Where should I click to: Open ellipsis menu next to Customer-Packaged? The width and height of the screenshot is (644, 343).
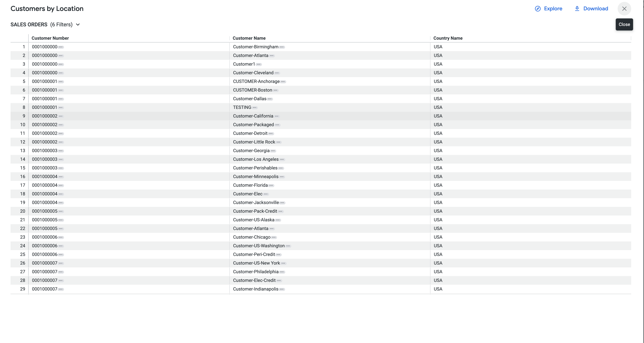[277, 125]
